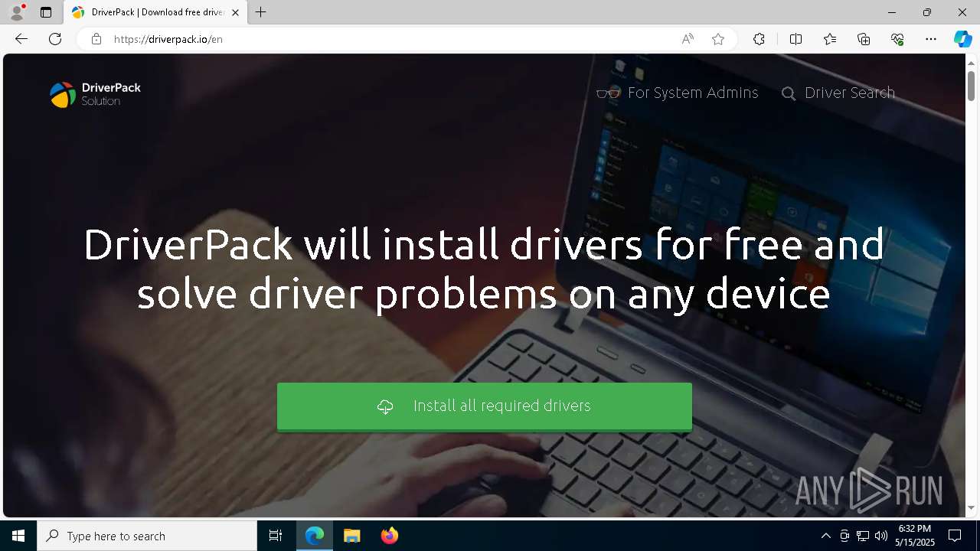The height and width of the screenshot is (551, 980).
Task: Open tab actions menu
Action: coord(46,12)
